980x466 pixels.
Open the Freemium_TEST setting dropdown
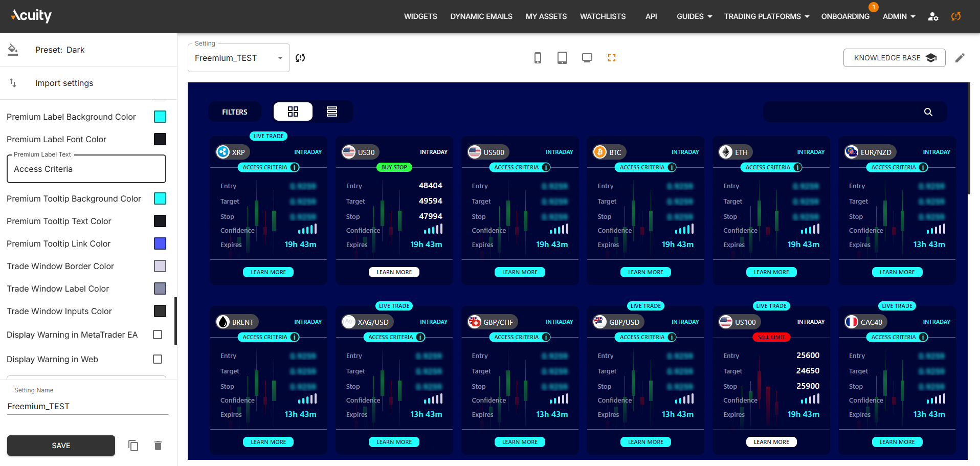click(x=238, y=58)
